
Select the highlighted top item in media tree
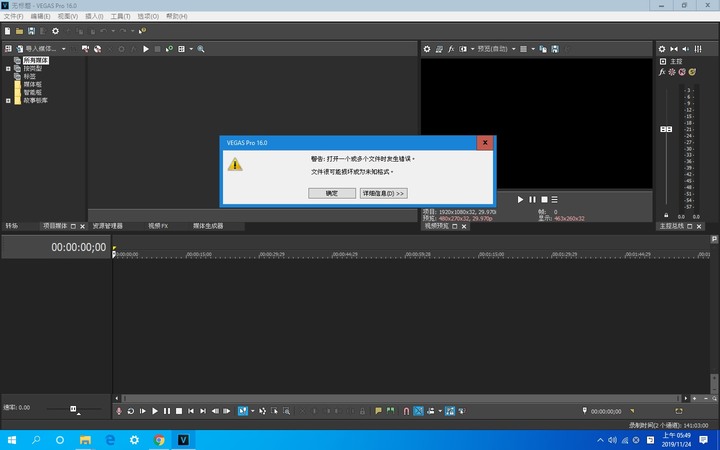(36, 60)
